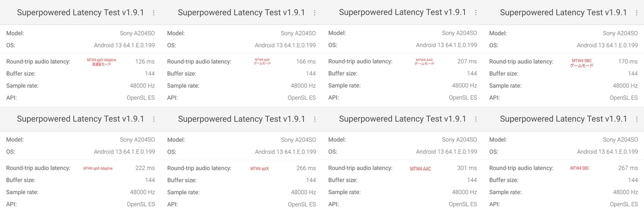Click the 166 ms latency result
644x213 pixels.
(x=306, y=62)
